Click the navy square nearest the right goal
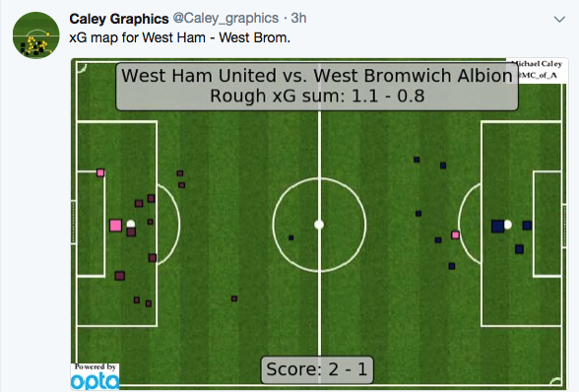 tap(527, 226)
